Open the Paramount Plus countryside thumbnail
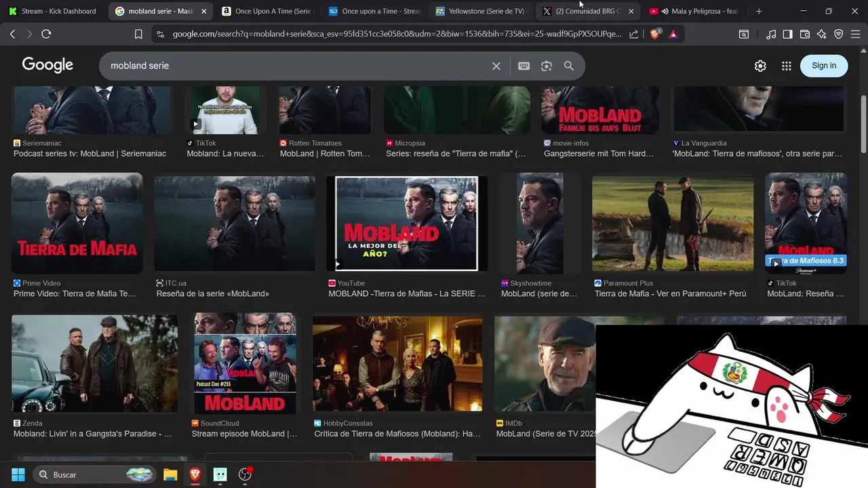Screen dimensions: 868x488 pyautogui.click(x=673, y=224)
